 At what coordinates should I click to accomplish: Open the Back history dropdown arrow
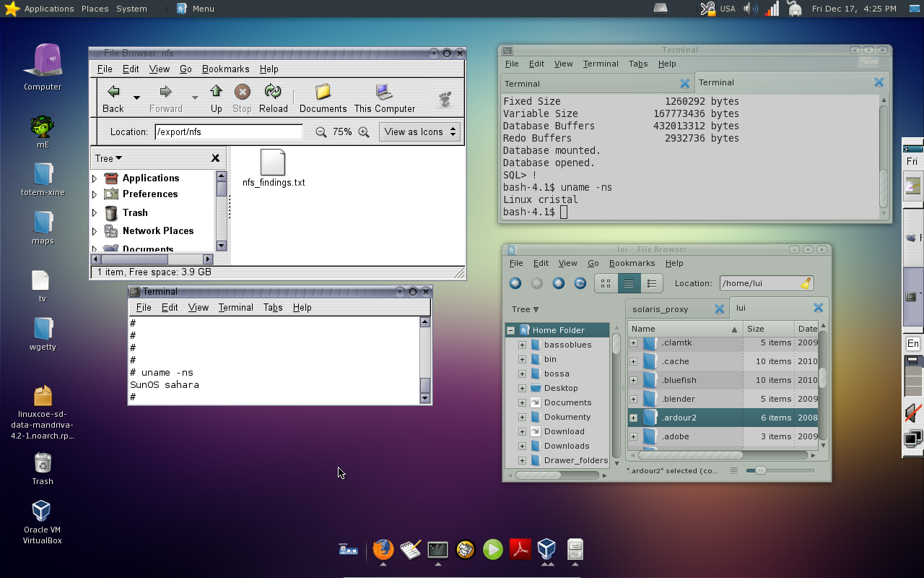[x=136, y=98]
